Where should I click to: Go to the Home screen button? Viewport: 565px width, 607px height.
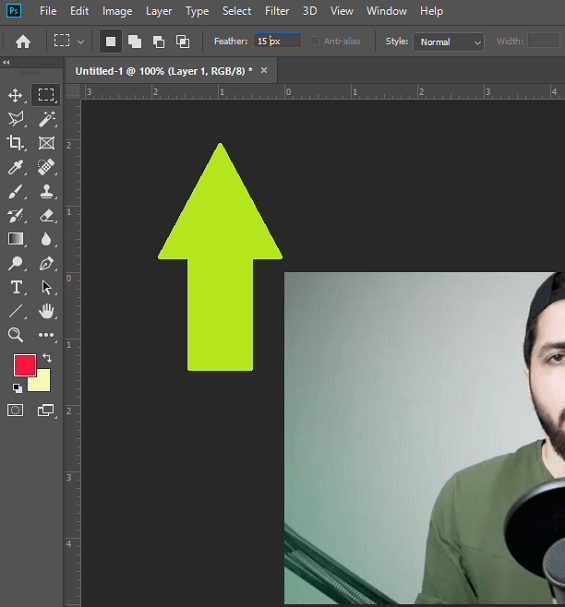click(x=23, y=41)
